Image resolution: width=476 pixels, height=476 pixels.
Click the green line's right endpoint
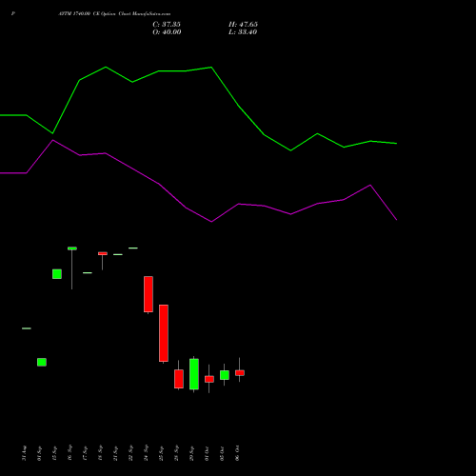(396, 144)
